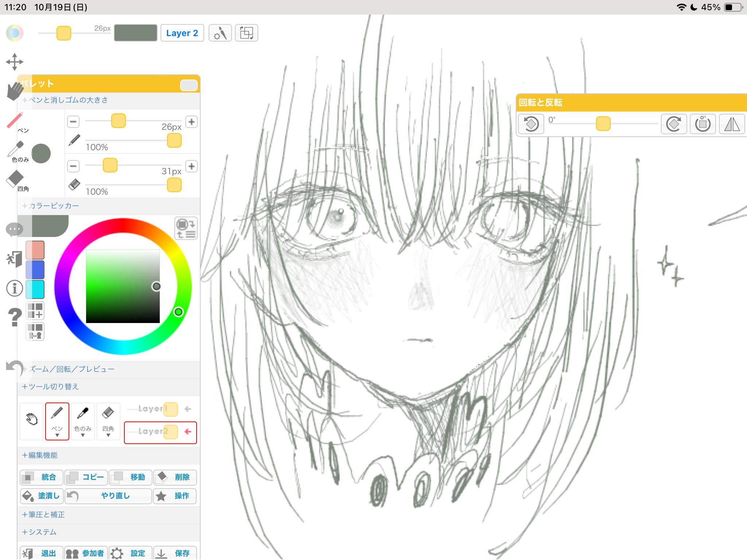Click the 保存 save button
The image size is (747, 560).
pos(175,553)
